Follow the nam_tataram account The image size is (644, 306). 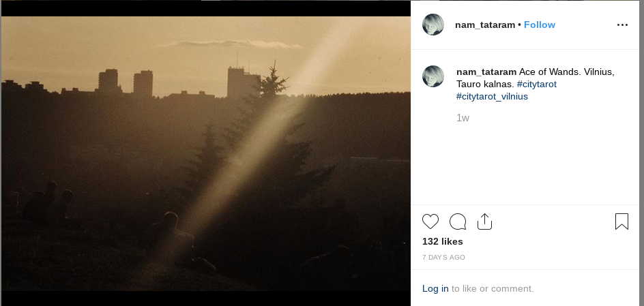tap(540, 25)
